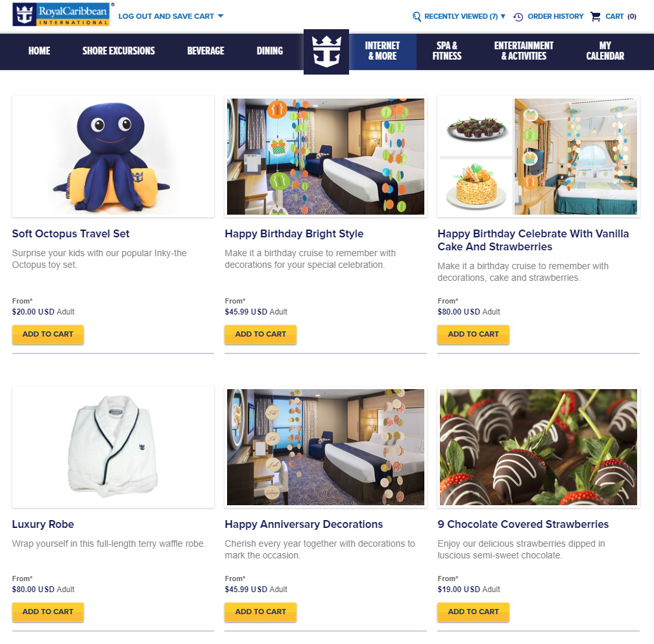This screenshot has width=654, height=644.
Task: Add 9 Chocolate Covered Strawberries to cart
Action: coord(474,612)
